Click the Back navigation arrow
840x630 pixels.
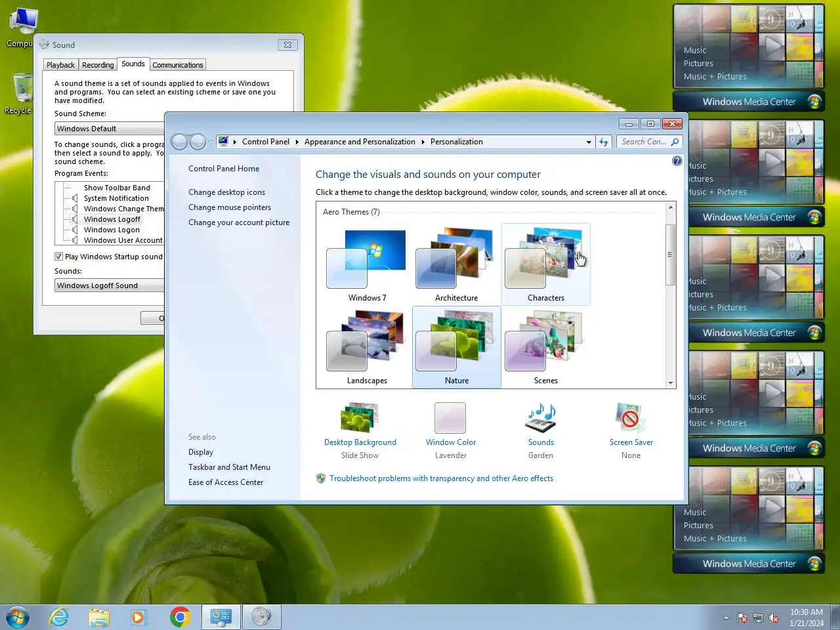179,142
